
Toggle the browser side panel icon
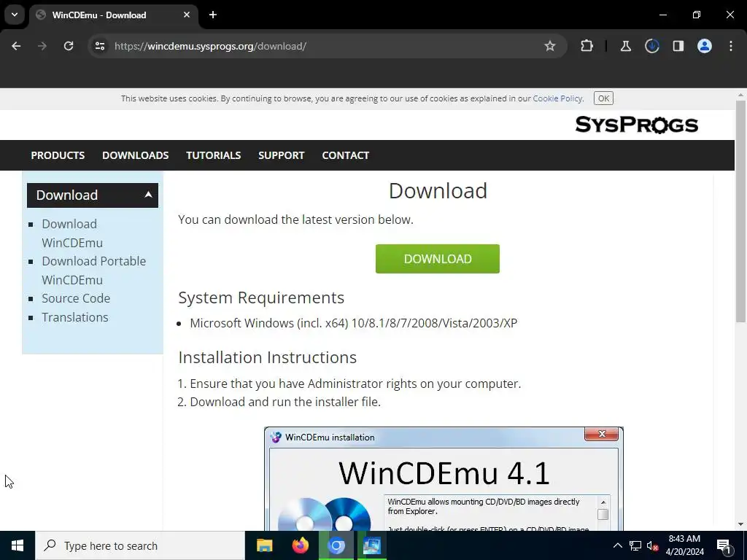click(x=678, y=46)
